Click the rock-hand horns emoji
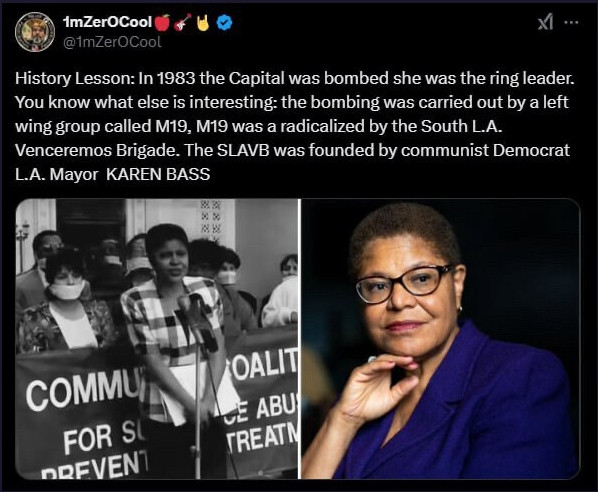This screenshot has height=492, width=598. (203, 23)
